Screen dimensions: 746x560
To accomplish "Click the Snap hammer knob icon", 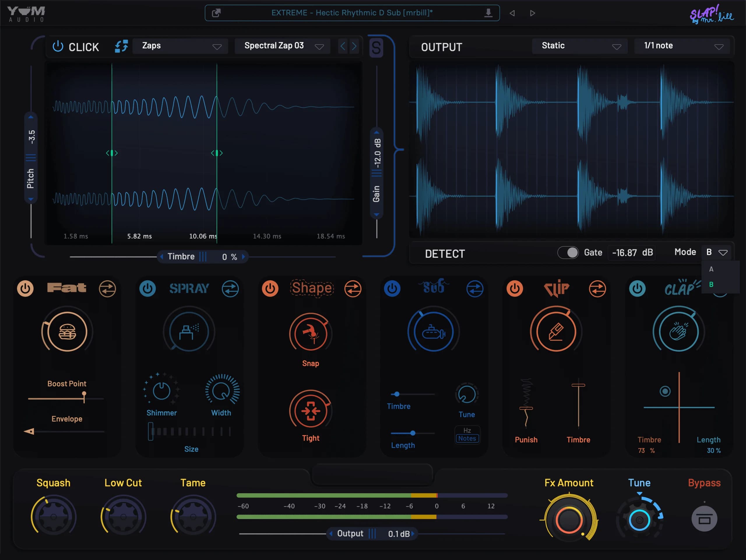I will pos(311,333).
